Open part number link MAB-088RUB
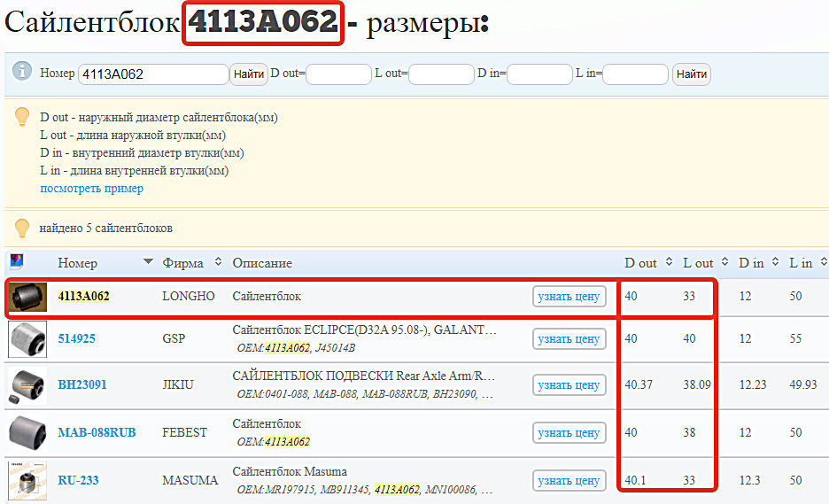Viewport: 829px width, 504px height. coord(97,432)
